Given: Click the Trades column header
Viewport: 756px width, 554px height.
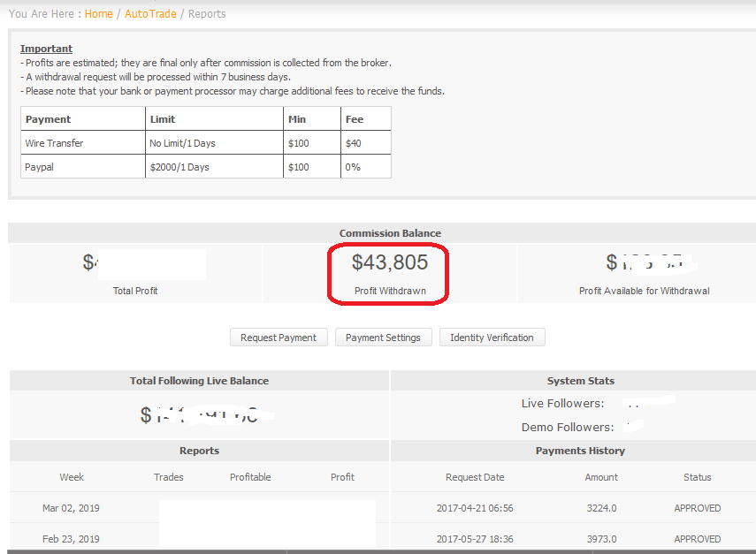Looking at the screenshot, I should click(168, 477).
